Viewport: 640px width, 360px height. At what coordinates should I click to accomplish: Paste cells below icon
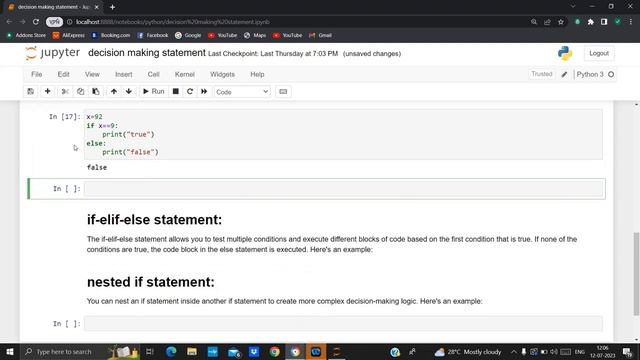click(96, 91)
